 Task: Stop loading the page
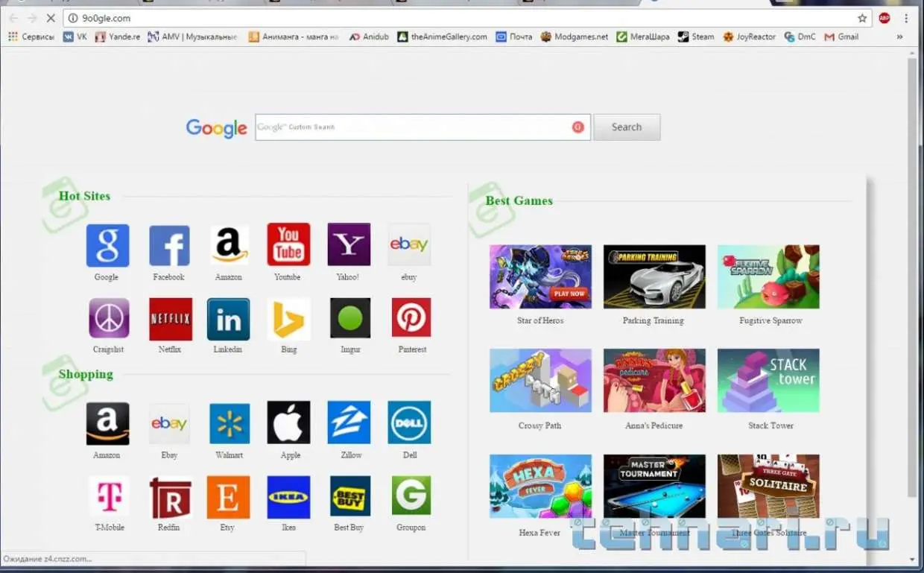coord(52,18)
